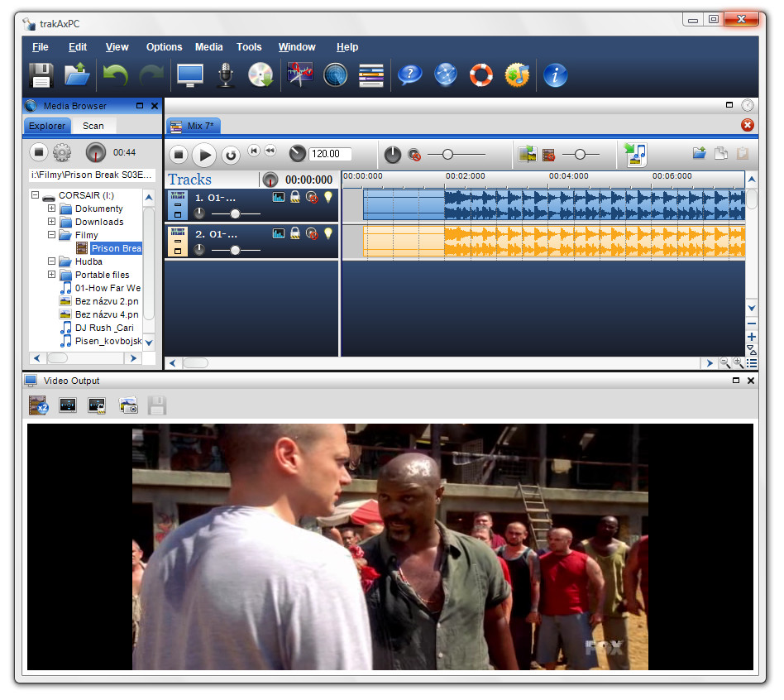Click the radar-style Media Browser icon
This screenshot has width=784, height=700.
pyautogui.click(x=335, y=75)
